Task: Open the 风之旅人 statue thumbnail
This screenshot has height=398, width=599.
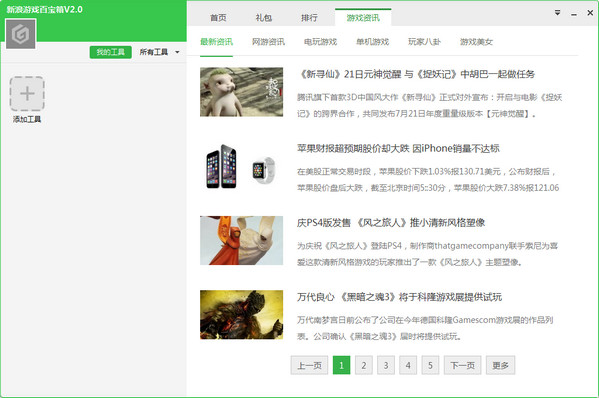Action: pyautogui.click(x=241, y=240)
